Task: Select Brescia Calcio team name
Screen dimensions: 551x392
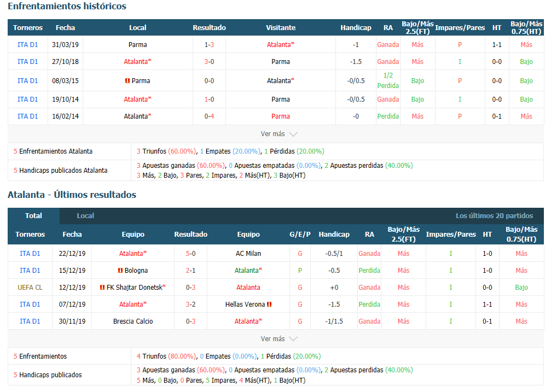Action: coord(133,321)
